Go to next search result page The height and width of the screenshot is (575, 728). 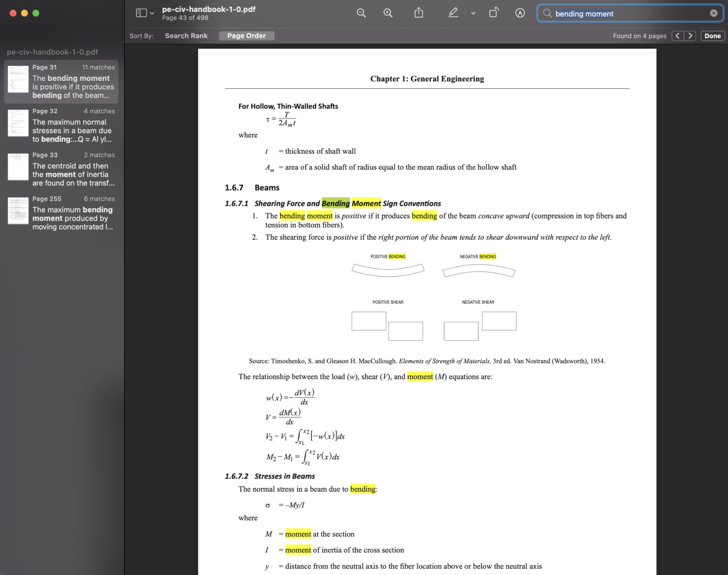(x=690, y=36)
